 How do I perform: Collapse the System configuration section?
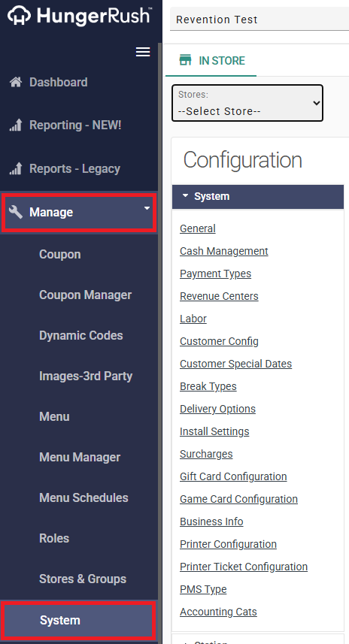pyautogui.click(x=258, y=197)
